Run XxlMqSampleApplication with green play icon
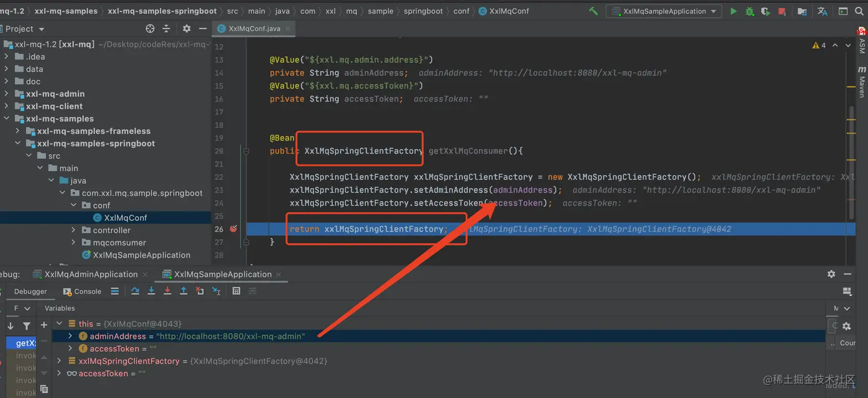Screen dimensions: 868x398 click(733, 11)
